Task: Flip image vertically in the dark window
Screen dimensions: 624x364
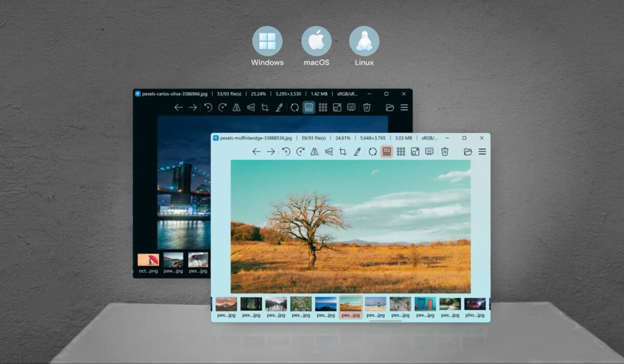Action: point(251,107)
